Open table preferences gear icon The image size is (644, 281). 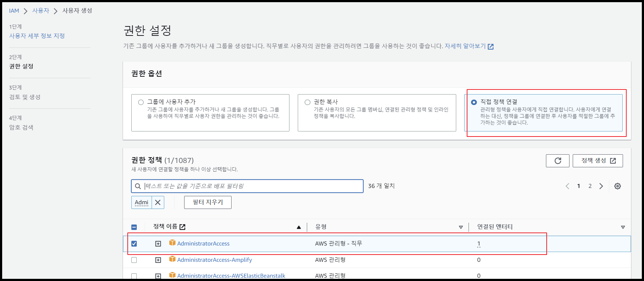(618, 186)
